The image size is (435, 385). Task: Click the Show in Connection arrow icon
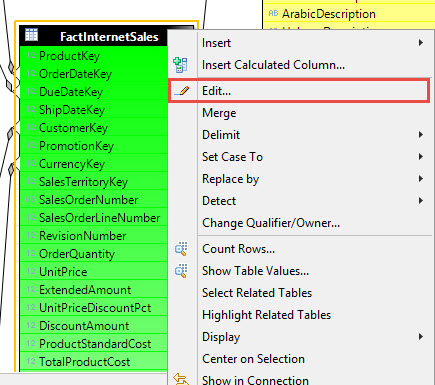181,379
